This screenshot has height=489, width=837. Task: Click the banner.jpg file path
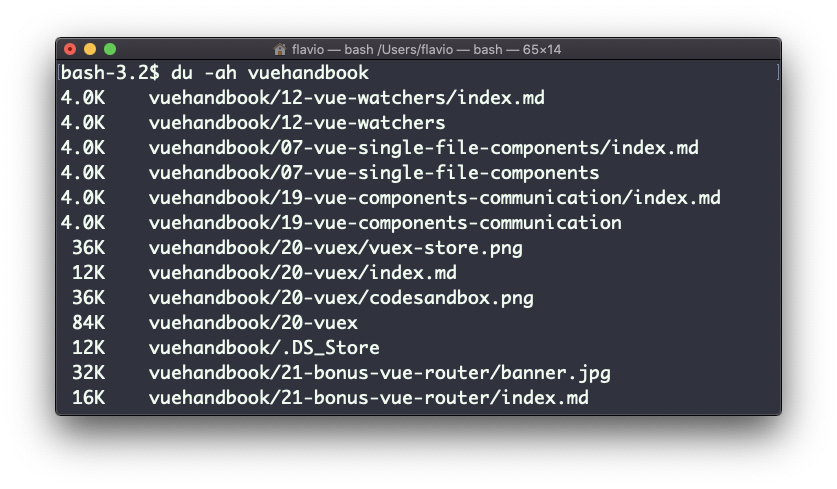[380, 373]
